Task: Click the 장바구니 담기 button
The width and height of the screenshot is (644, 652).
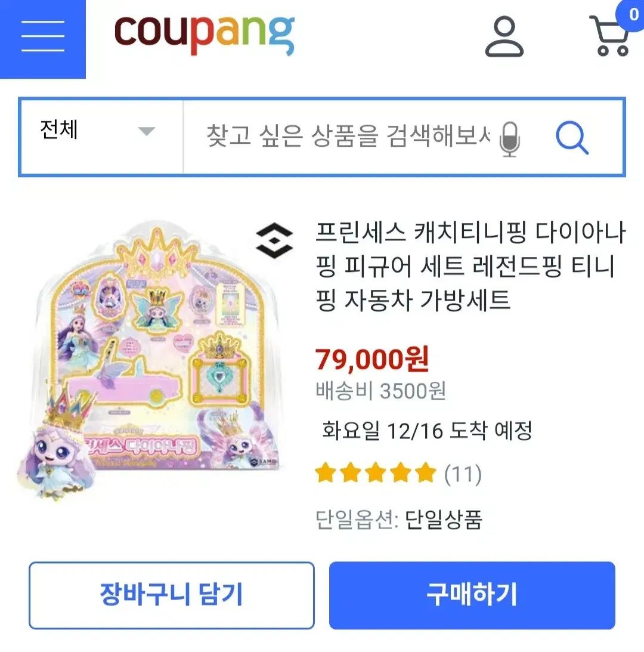Action: tap(171, 595)
